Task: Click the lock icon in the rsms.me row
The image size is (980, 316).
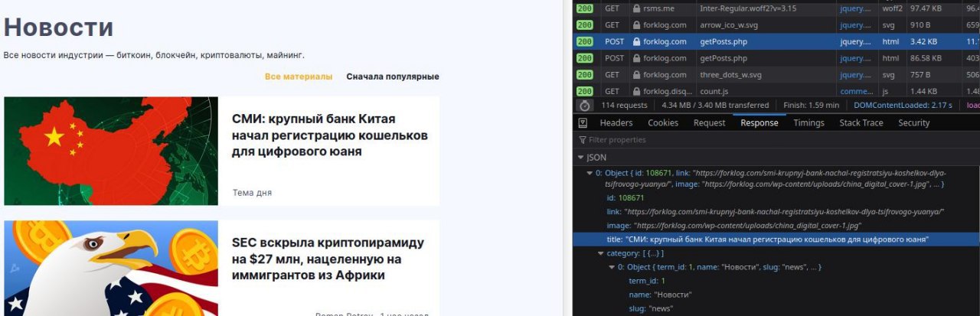Action: pos(636,8)
